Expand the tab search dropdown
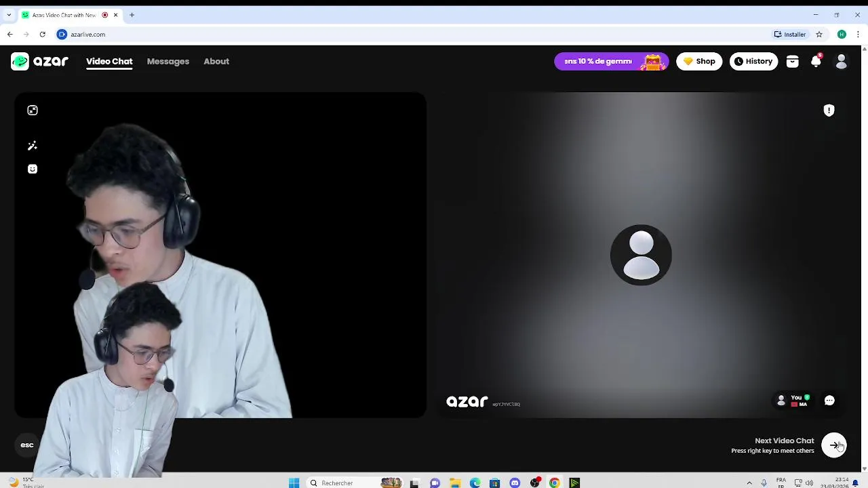This screenshot has width=868, height=488. pos(9,15)
